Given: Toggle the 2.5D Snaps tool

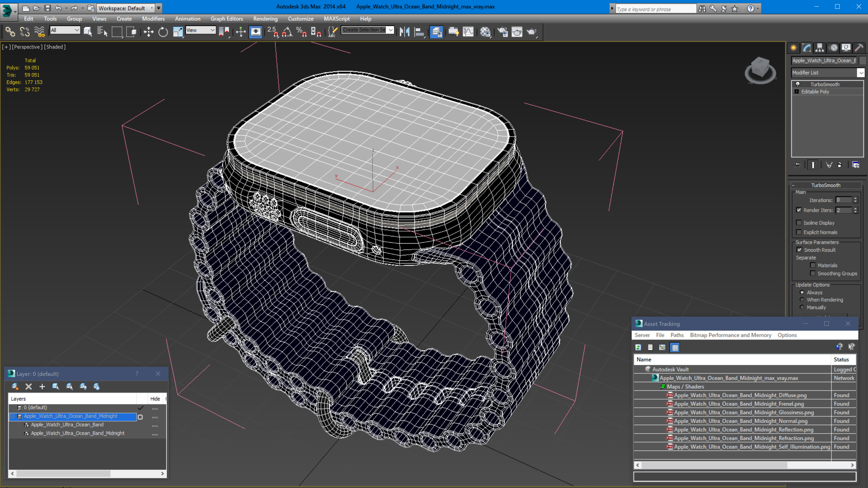Looking at the screenshot, I should (272, 32).
